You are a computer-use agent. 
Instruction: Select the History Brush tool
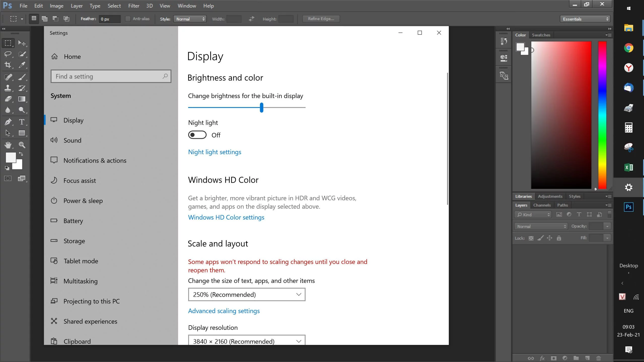[x=22, y=88]
